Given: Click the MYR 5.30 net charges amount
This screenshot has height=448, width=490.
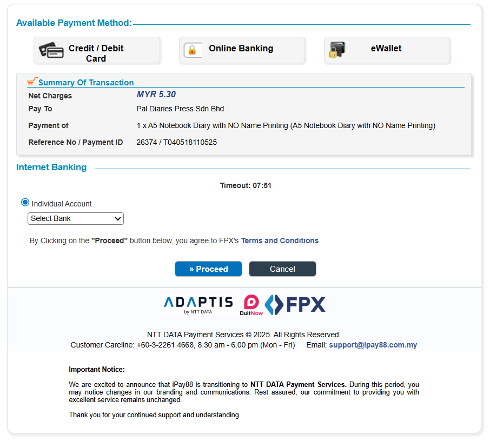Looking at the screenshot, I should coord(156,94).
